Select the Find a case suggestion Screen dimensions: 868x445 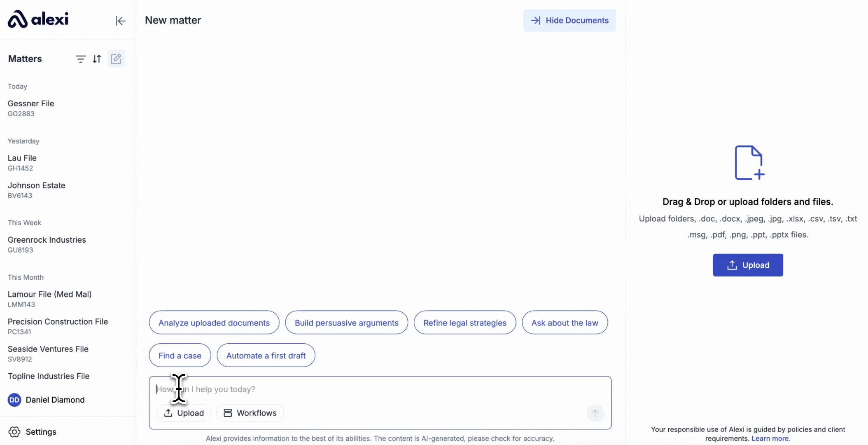[x=180, y=355]
